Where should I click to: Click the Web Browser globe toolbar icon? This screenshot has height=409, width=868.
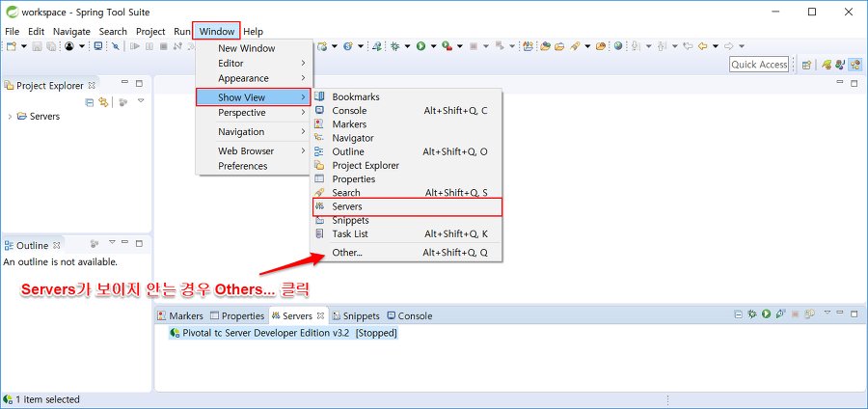(x=618, y=46)
